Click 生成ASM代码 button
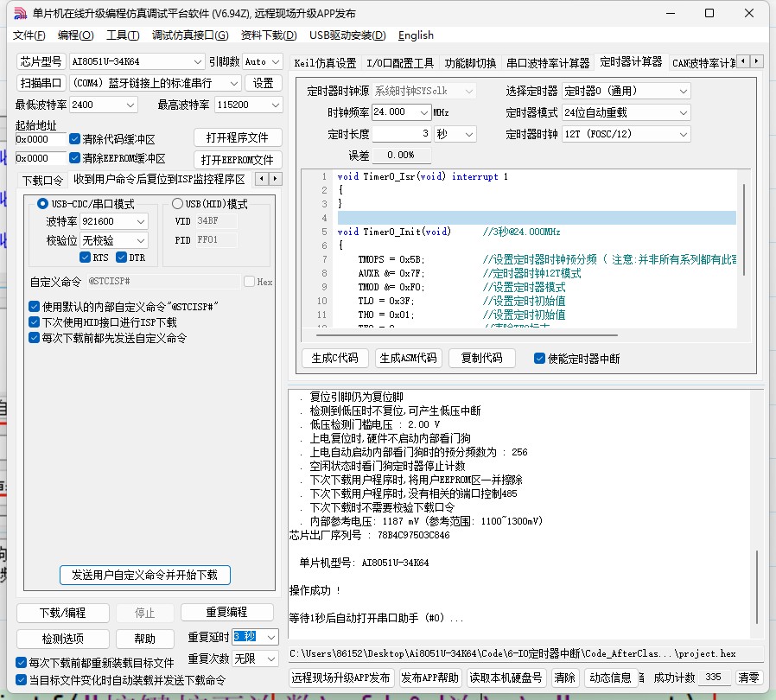Image resolution: width=776 pixels, height=700 pixels. (408, 358)
